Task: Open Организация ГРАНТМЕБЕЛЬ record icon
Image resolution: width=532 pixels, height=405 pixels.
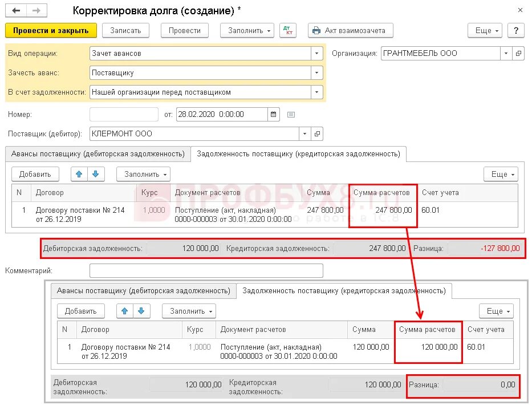Action: pos(518,53)
